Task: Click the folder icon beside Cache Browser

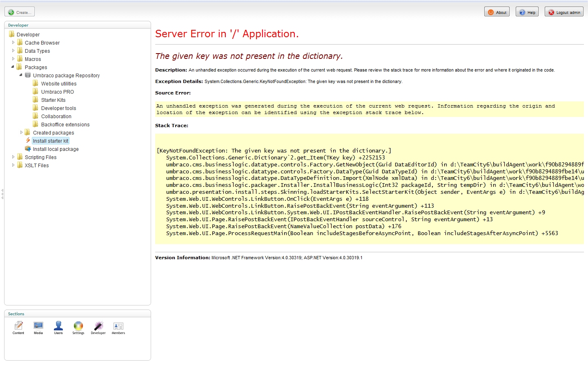Action: [x=20, y=43]
